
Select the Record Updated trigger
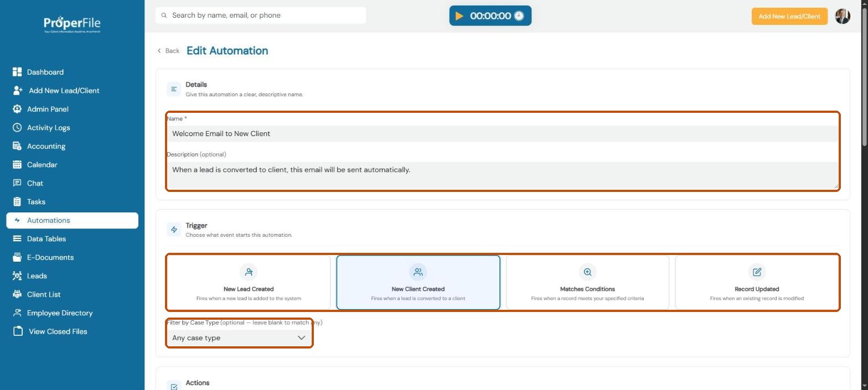(757, 282)
